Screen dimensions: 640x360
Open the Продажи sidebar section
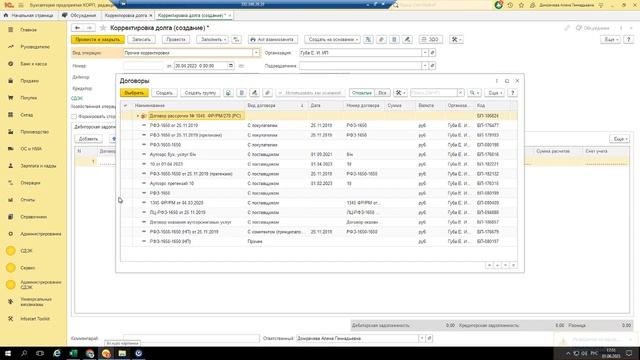pos(29,81)
